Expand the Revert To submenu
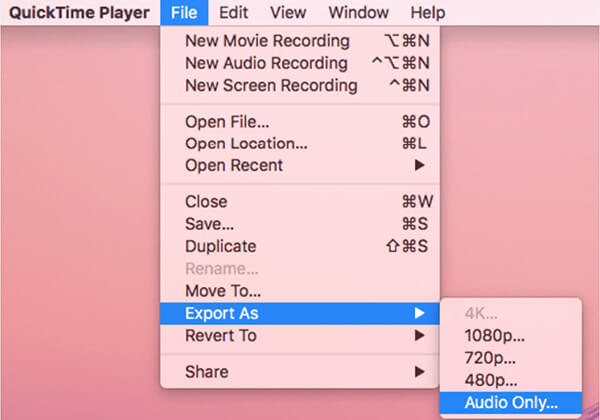The image size is (600, 420). click(x=300, y=335)
